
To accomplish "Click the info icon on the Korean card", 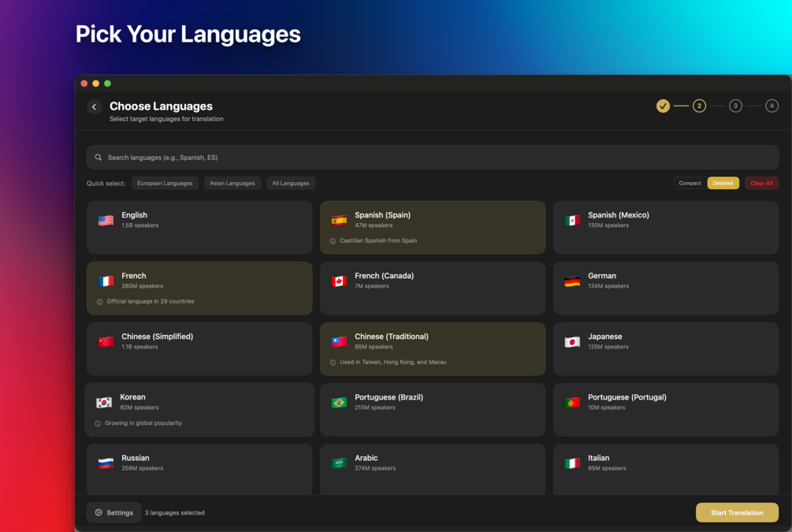I will [98, 423].
